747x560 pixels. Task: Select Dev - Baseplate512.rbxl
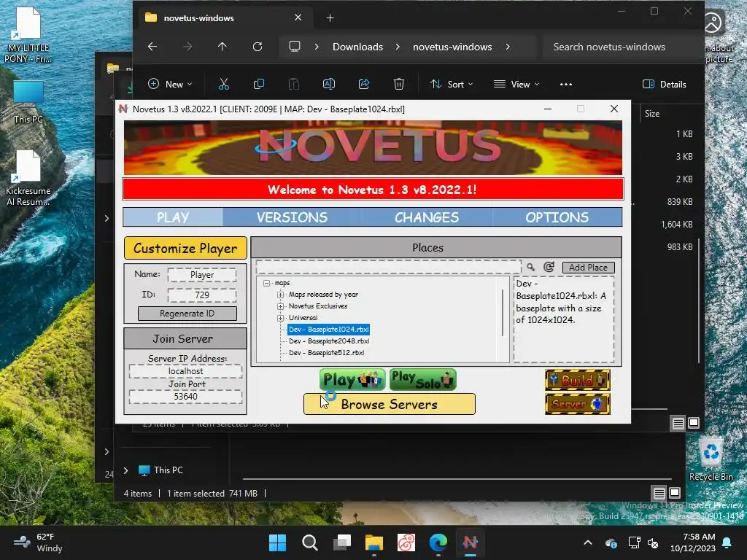pos(326,353)
